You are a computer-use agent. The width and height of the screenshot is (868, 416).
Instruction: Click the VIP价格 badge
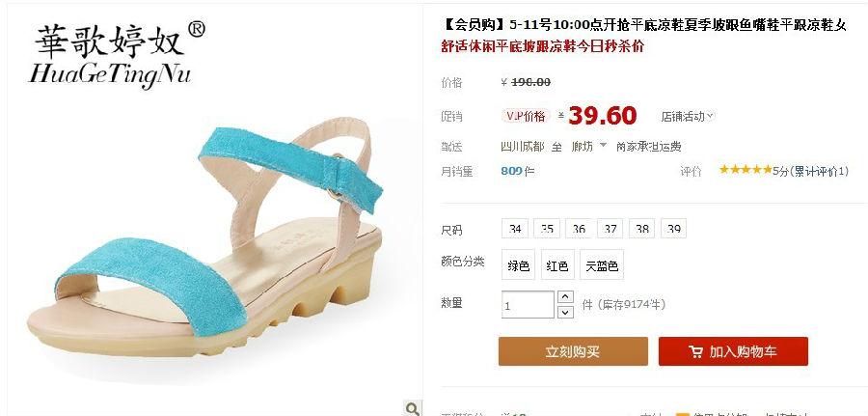click(x=526, y=116)
